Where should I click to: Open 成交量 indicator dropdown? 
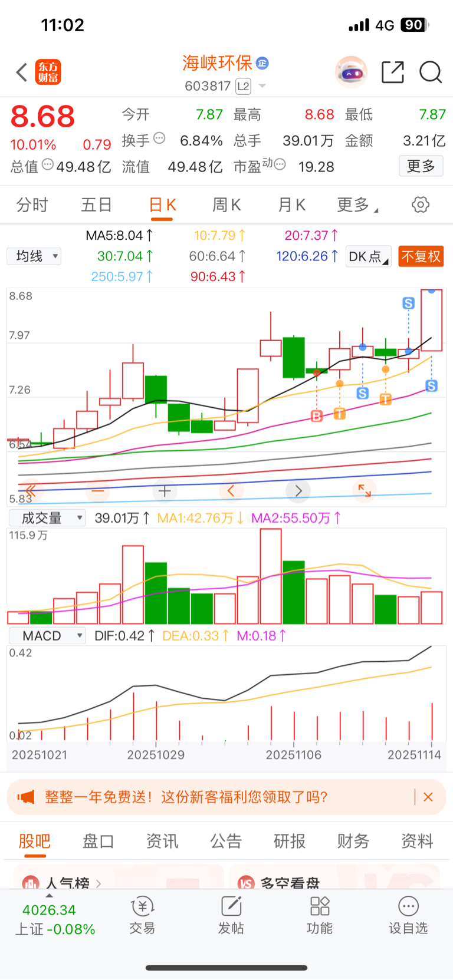pyautogui.click(x=47, y=518)
